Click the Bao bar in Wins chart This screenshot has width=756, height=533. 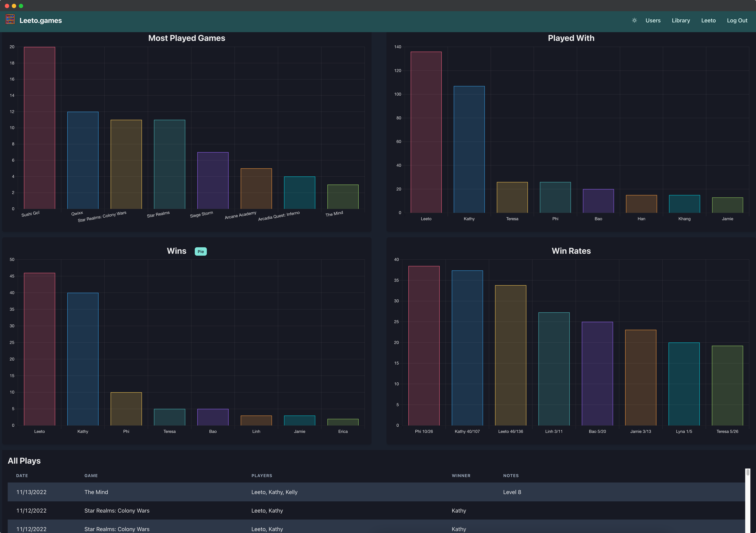(x=213, y=417)
